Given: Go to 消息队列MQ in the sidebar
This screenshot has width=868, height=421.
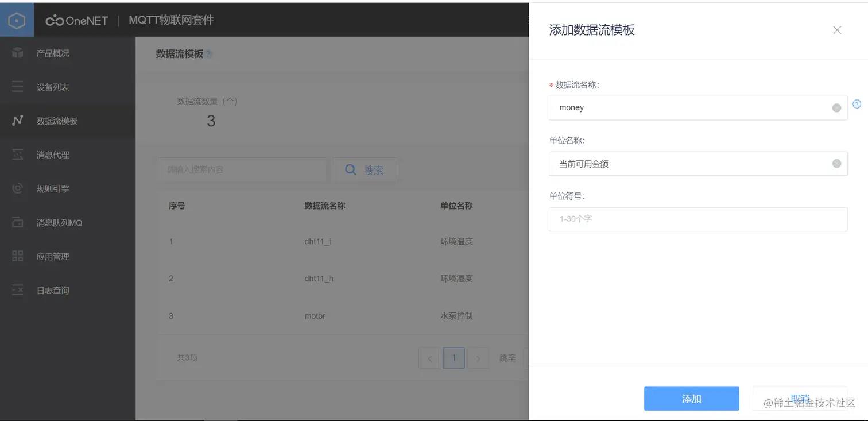Looking at the screenshot, I should point(68,222).
